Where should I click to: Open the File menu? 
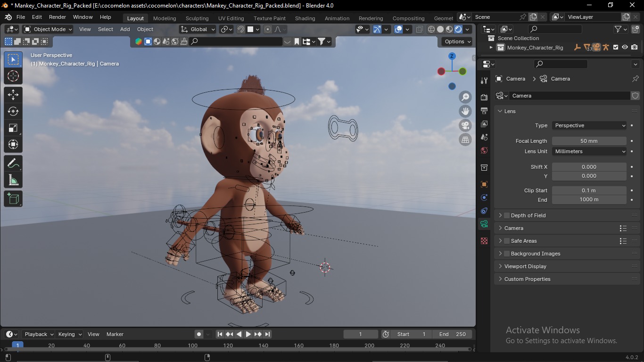(x=21, y=17)
